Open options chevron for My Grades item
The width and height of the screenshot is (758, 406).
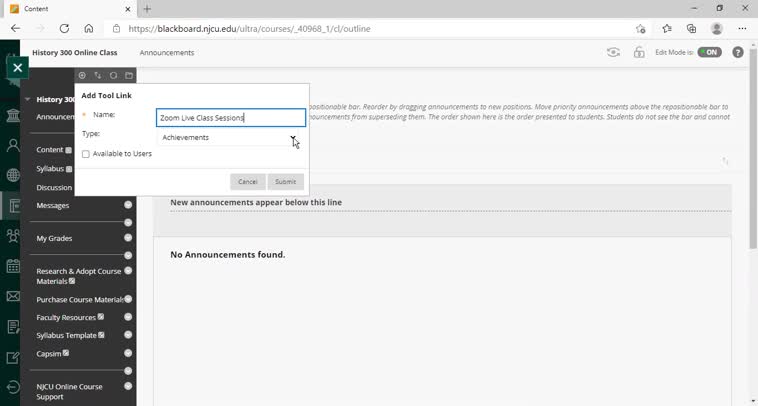click(x=128, y=238)
